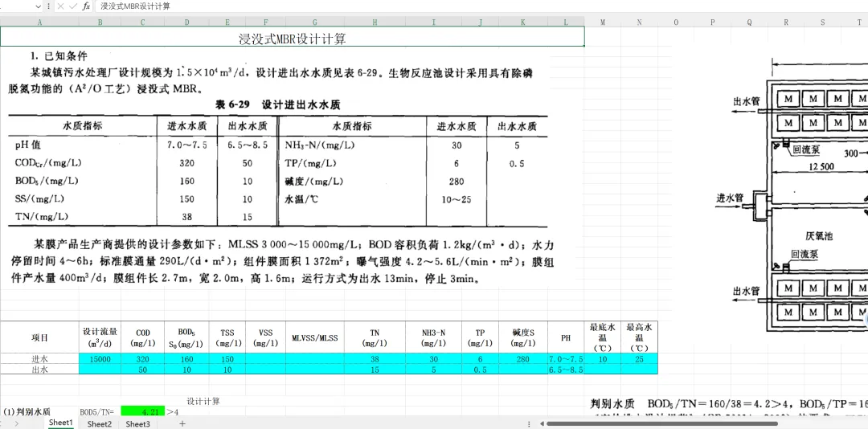The width and height of the screenshot is (868, 429).
Task: Select the alkalinity cell showing 280
Action: pos(522,358)
